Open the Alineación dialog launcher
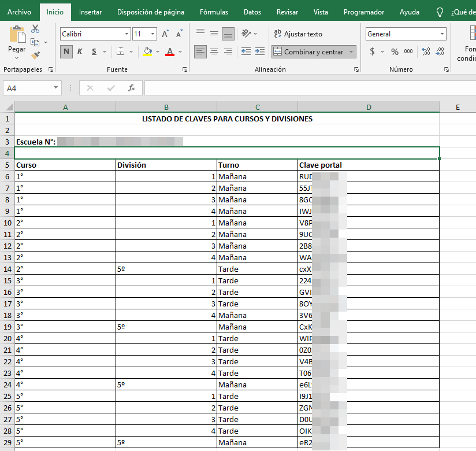This screenshot has height=451, width=476. (x=356, y=69)
